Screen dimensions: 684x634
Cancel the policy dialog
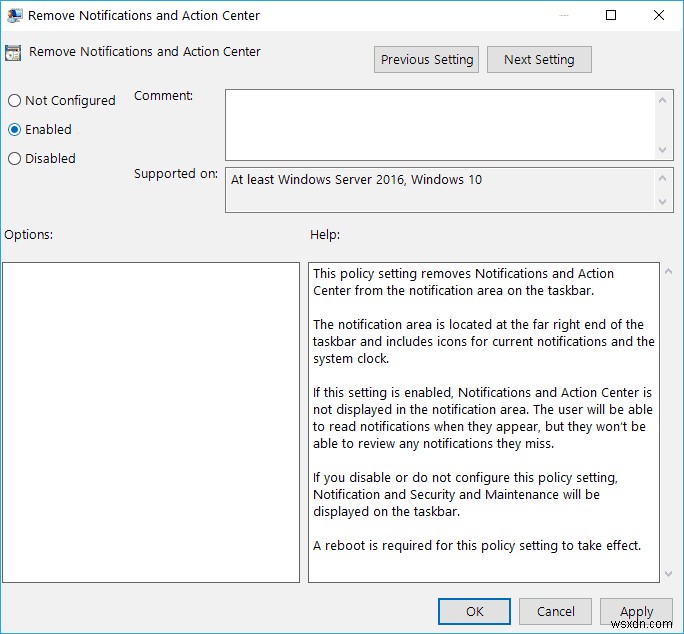555,612
